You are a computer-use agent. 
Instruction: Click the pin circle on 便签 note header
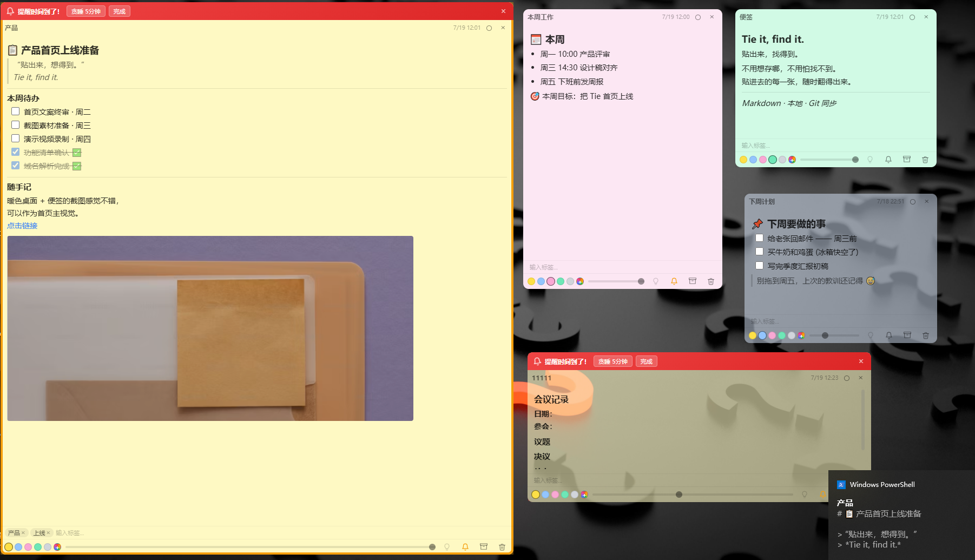click(912, 17)
